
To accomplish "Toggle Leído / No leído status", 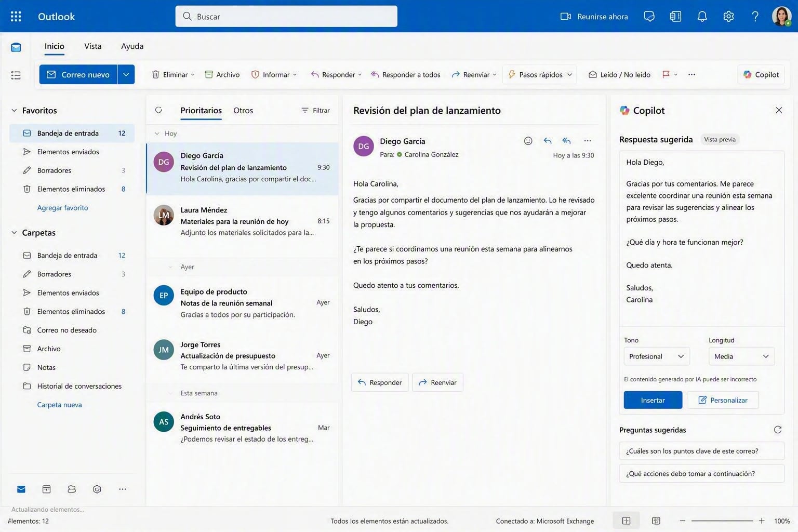I will pyautogui.click(x=619, y=74).
